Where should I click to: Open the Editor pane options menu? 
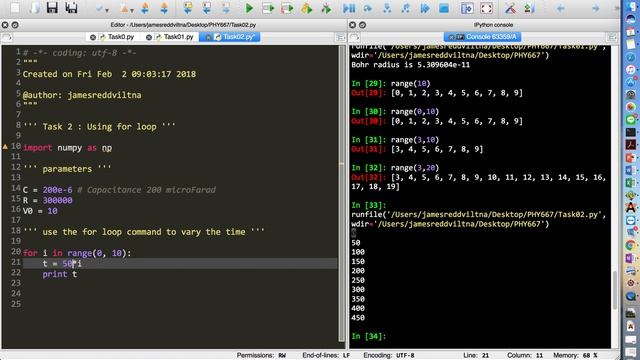point(340,37)
